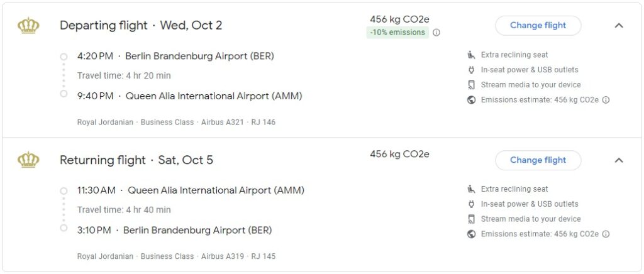
Task: Click returning flight in-seat power plug icon
Action: [x=472, y=204]
